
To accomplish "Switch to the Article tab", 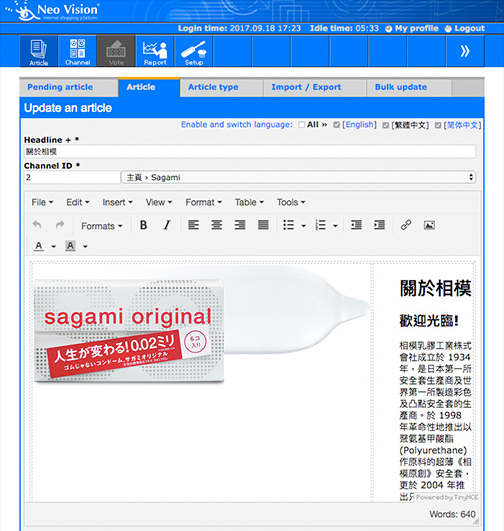I will pos(149,87).
